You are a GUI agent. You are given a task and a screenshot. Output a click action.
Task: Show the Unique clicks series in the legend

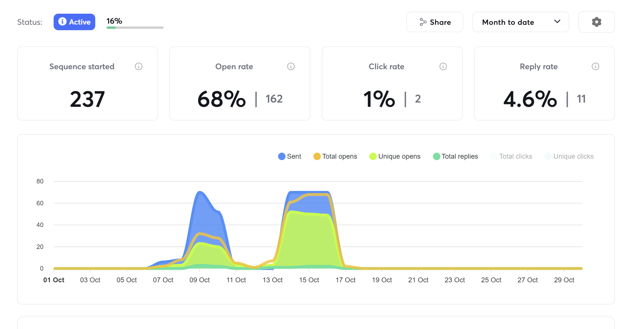click(569, 156)
